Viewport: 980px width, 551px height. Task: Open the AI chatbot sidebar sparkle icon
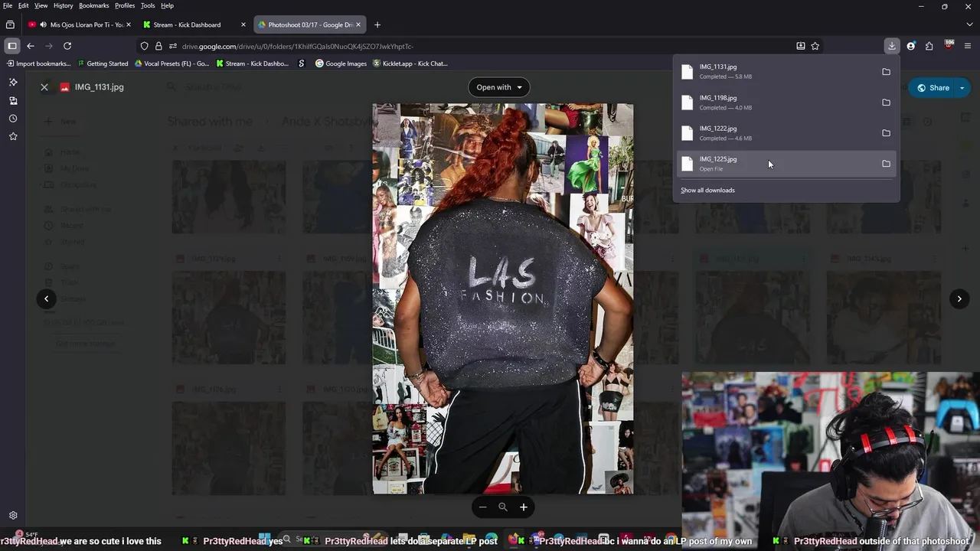[x=13, y=82]
